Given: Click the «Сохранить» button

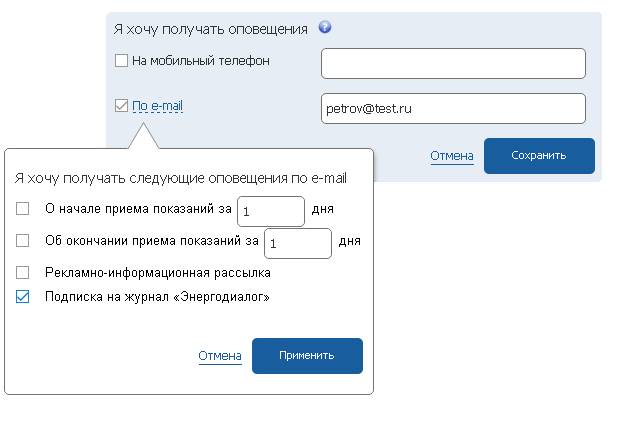Looking at the screenshot, I should [539, 156].
